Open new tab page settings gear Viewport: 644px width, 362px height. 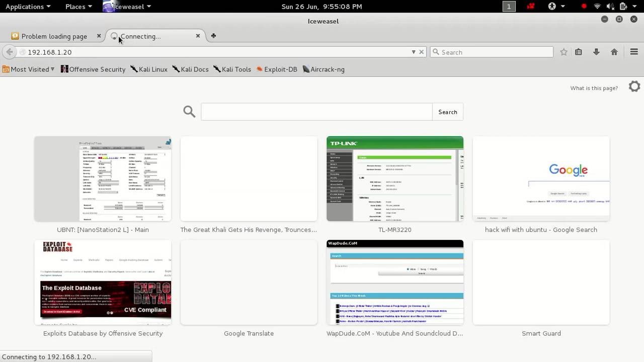(x=634, y=86)
